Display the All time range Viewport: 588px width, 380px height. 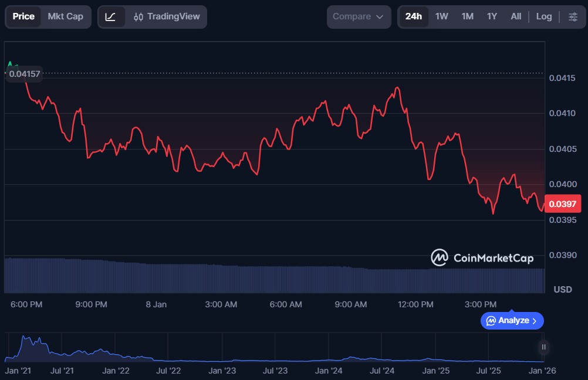click(516, 16)
